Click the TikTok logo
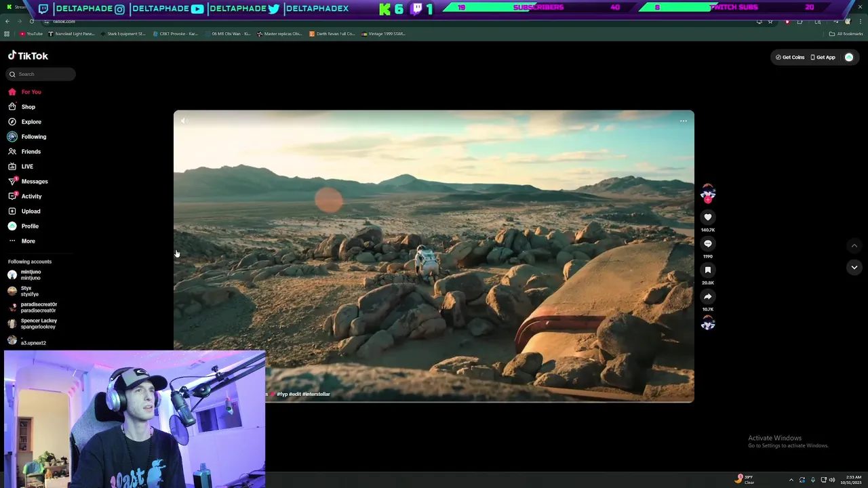 point(28,56)
